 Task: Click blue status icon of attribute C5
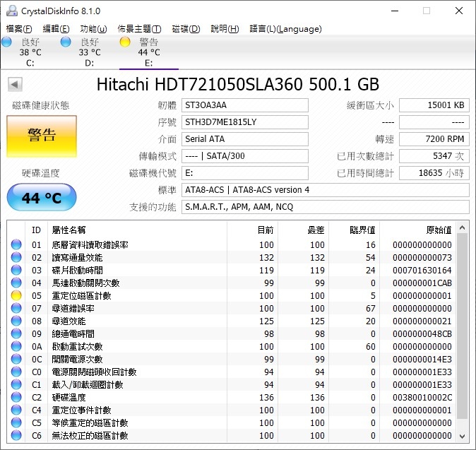16,423
